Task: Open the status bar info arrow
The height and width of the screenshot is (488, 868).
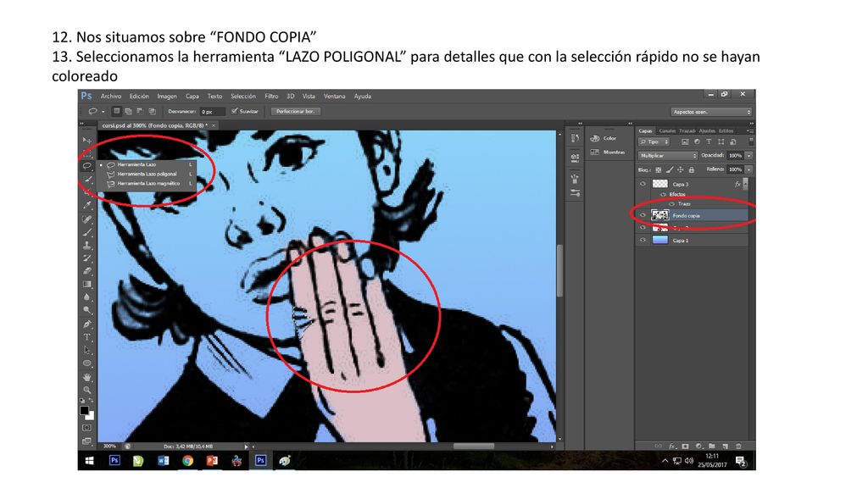Action: pos(246,446)
